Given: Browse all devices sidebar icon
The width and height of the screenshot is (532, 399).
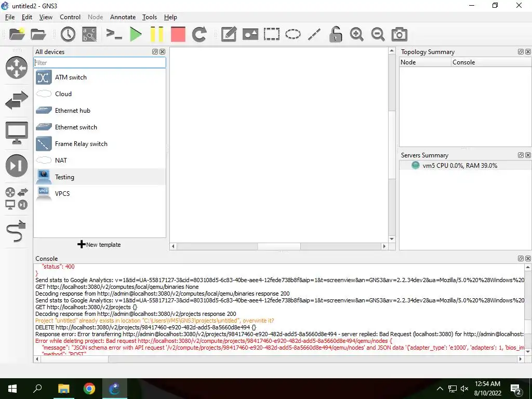Looking at the screenshot, I should pos(17,198).
